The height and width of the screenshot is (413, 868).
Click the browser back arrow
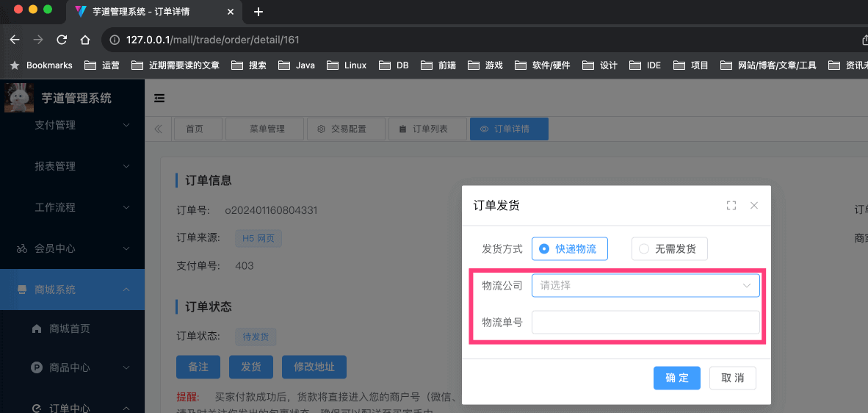point(15,40)
